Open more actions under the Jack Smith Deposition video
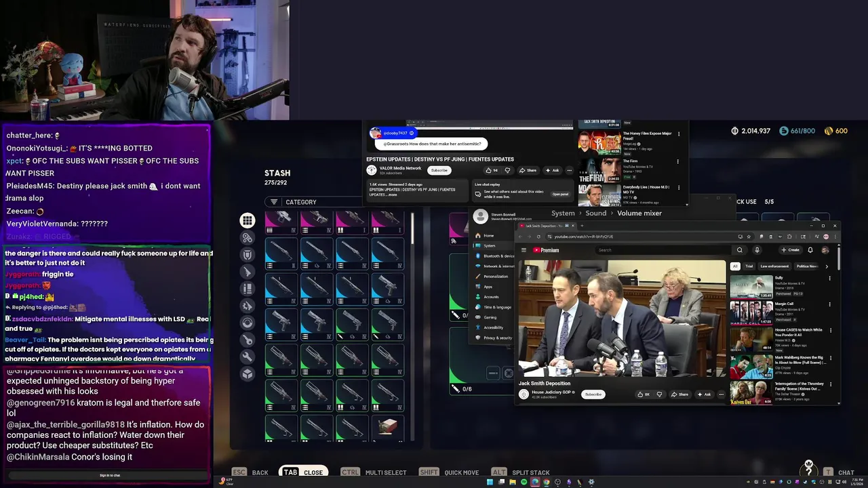The height and width of the screenshot is (488, 868). 721,394
